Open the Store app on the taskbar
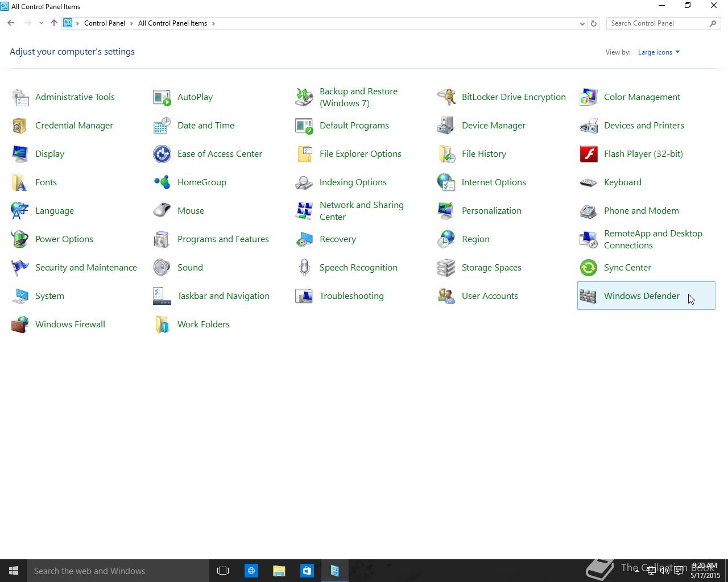This screenshot has width=728, height=582. pyautogui.click(x=307, y=571)
